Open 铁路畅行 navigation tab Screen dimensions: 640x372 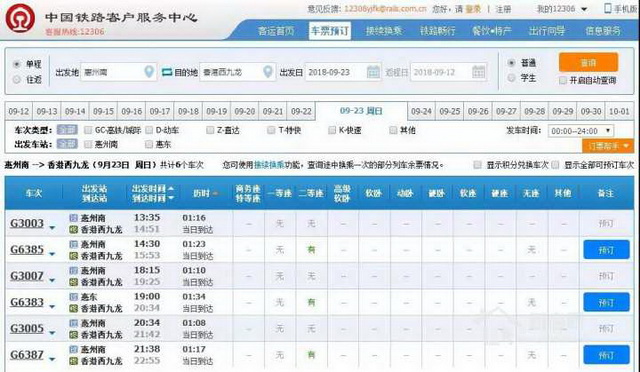(438, 31)
